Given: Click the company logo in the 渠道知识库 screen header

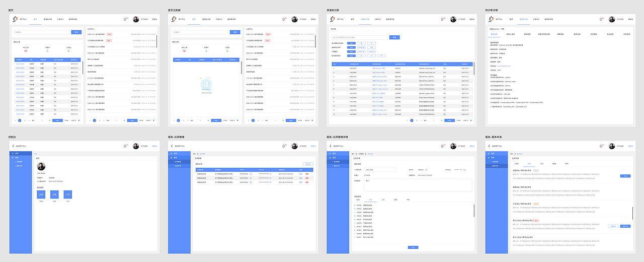Looking at the screenshot, I should pyautogui.click(x=332, y=19).
